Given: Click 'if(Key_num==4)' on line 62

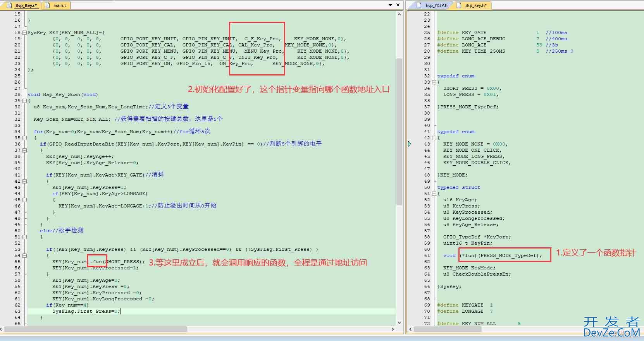Looking at the screenshot, I should 67,305.
